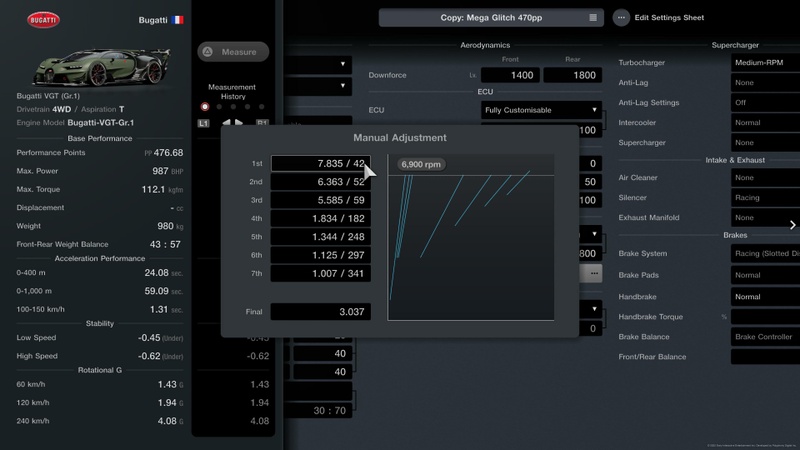
Task: Open the Silencer Racing dropdown
Action: pos(765,197)
